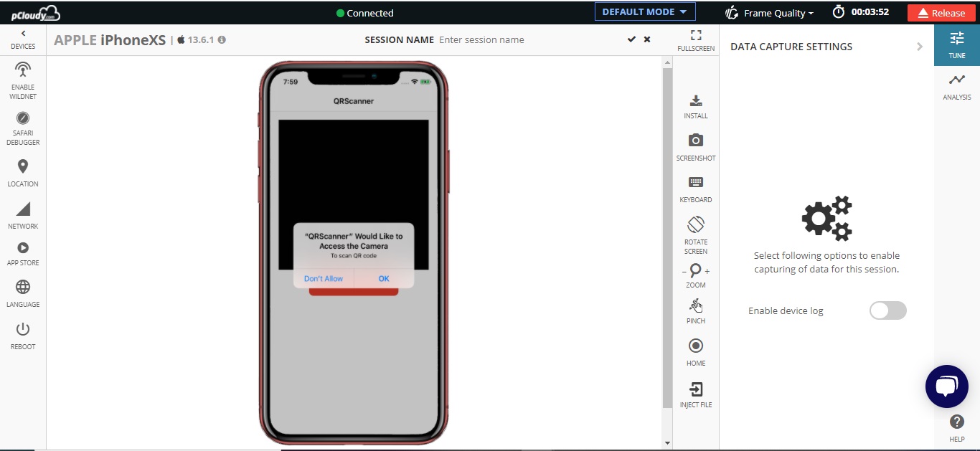Open the Frame Quality dropdown
980x451 pixels.
tap(769, 13)
